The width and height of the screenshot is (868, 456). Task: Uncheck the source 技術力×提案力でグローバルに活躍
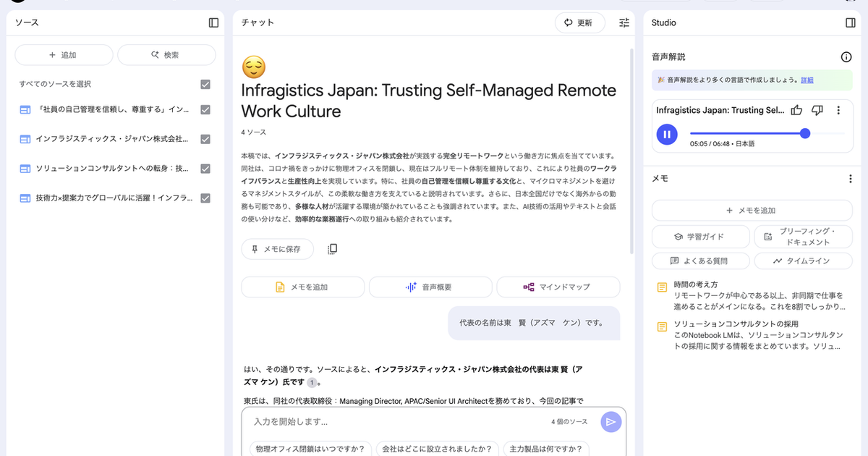point(205,198)
